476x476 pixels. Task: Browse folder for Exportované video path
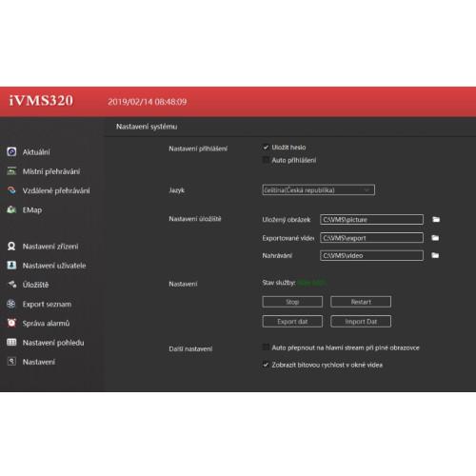click(x=435, y=238)
